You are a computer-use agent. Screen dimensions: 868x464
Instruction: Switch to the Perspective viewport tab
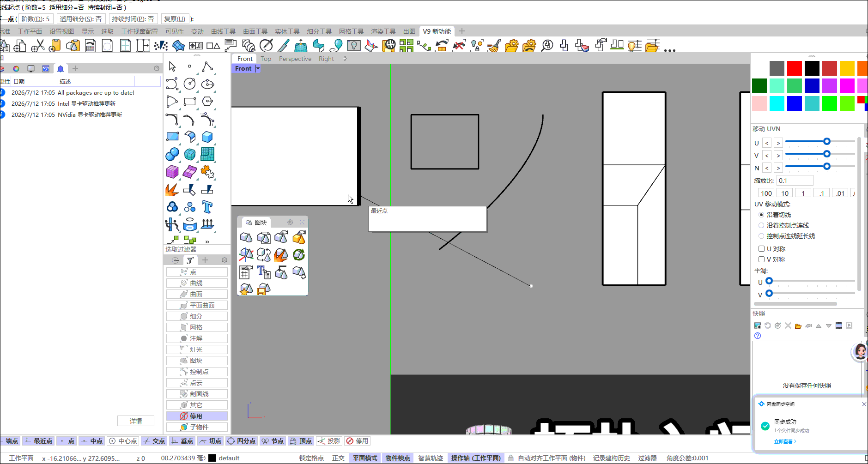pyautogui.click(x=295, y=59)
